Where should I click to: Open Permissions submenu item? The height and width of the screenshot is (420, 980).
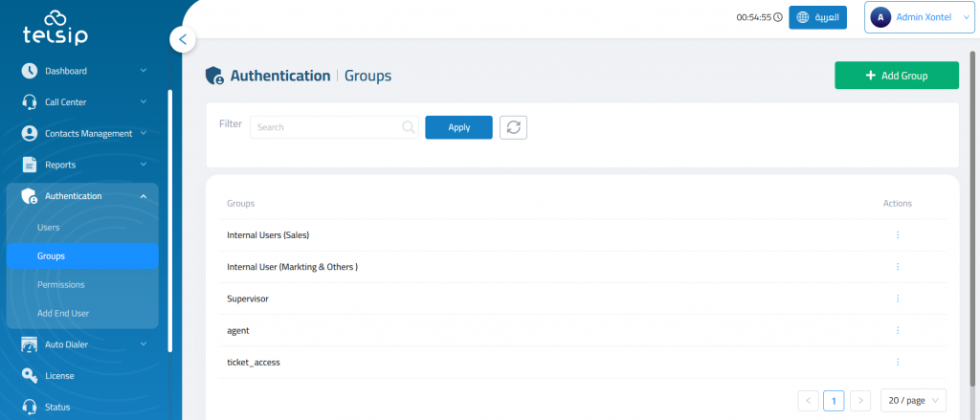click(x=60, y=285)
